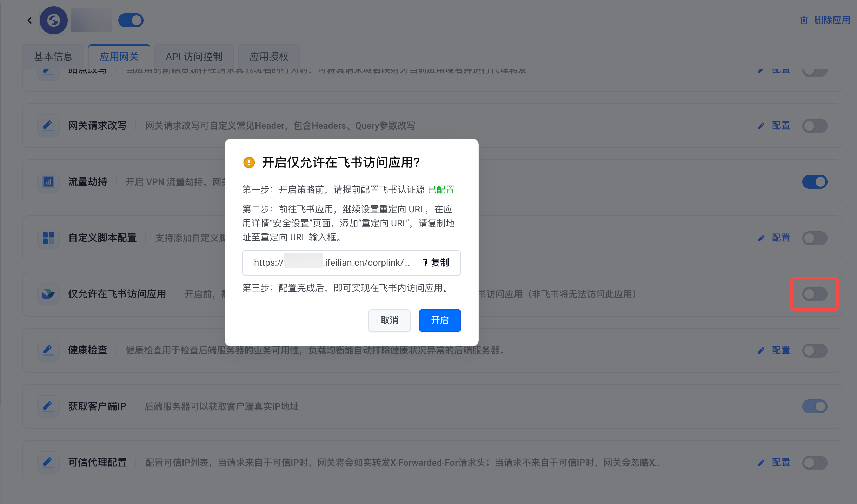857x504 pixels.
Task: Enable the 仅允许在飞书访问应用 toggle
Action: coord(815,294)
